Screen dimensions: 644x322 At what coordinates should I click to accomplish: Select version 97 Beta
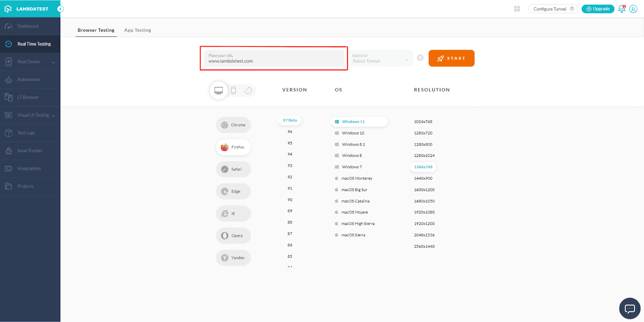pos(290,120)
